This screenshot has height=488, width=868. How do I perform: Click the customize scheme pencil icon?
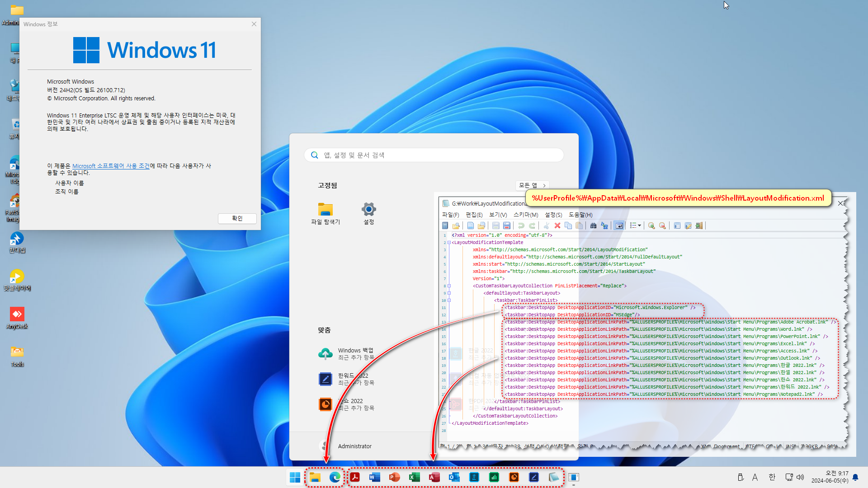coord(688,225)
